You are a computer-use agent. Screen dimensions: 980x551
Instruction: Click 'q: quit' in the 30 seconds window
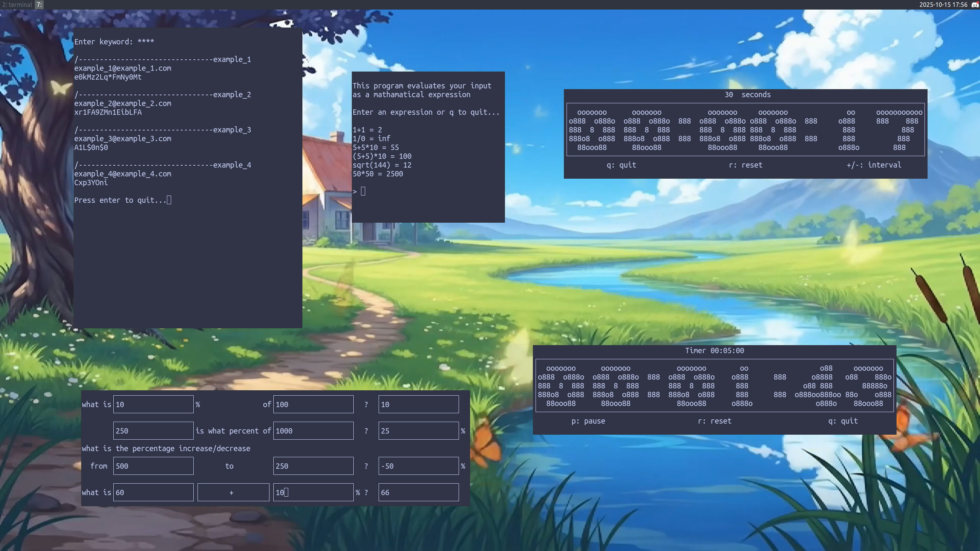[x=621, y=165]
